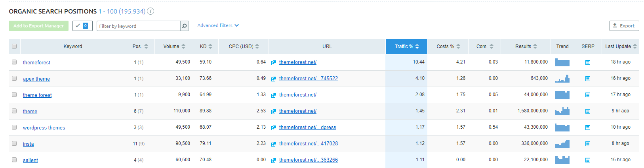Click external link icon in wordpress themes row

point(274,128)
